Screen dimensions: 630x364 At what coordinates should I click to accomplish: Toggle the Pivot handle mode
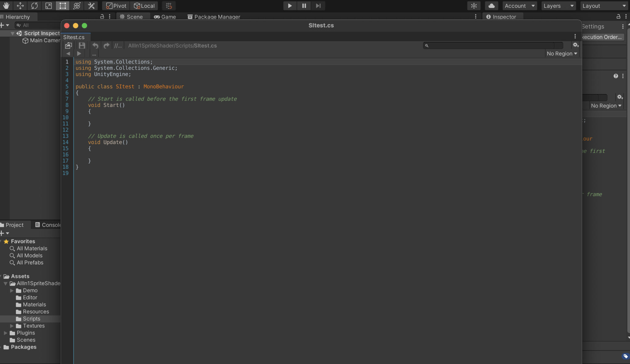pos(115,6)
